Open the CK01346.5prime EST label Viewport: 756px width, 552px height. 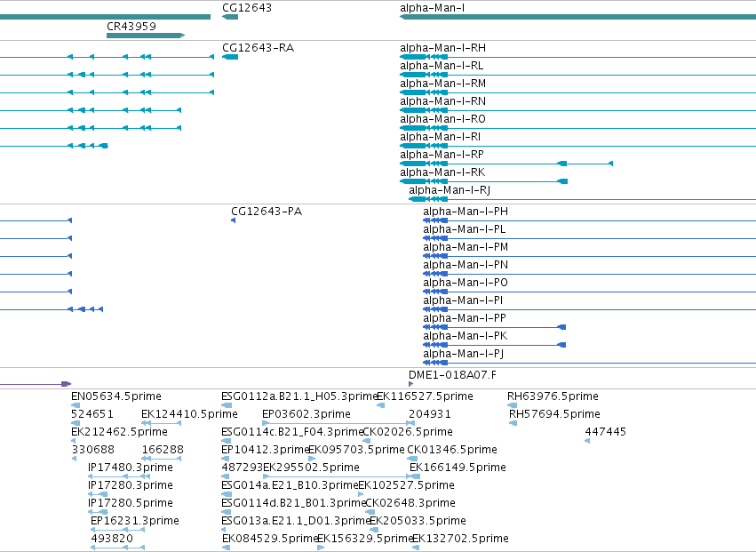pos(452,450)
